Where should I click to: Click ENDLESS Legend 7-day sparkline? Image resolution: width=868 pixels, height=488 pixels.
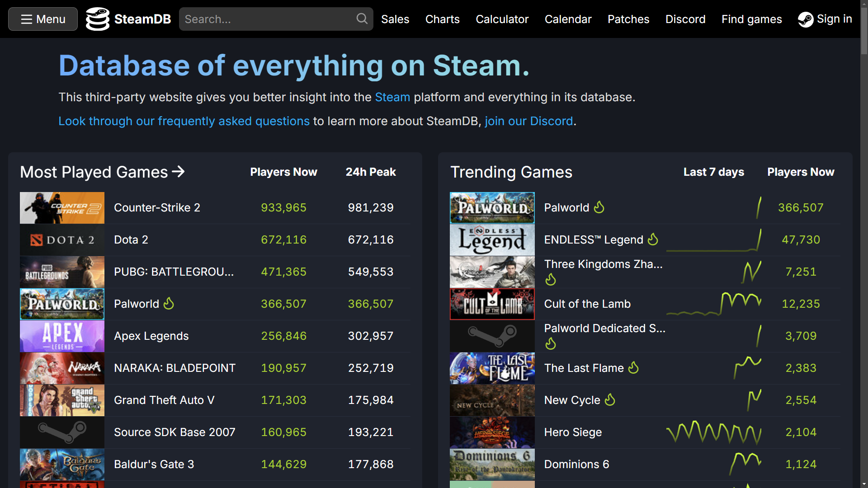click(714, 240)
